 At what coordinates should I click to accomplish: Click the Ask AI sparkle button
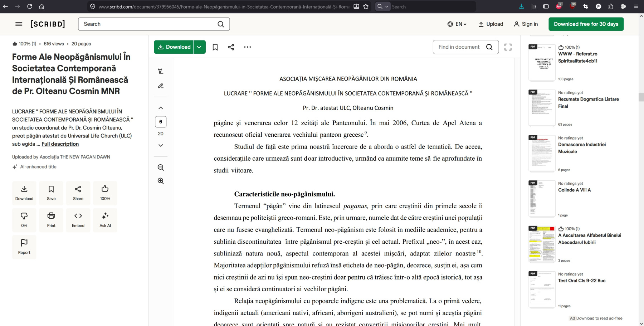pos(105,220)
